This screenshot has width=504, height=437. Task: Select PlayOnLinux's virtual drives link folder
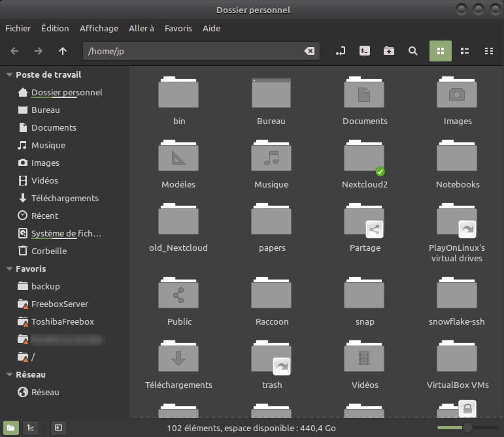pos(457,219)
